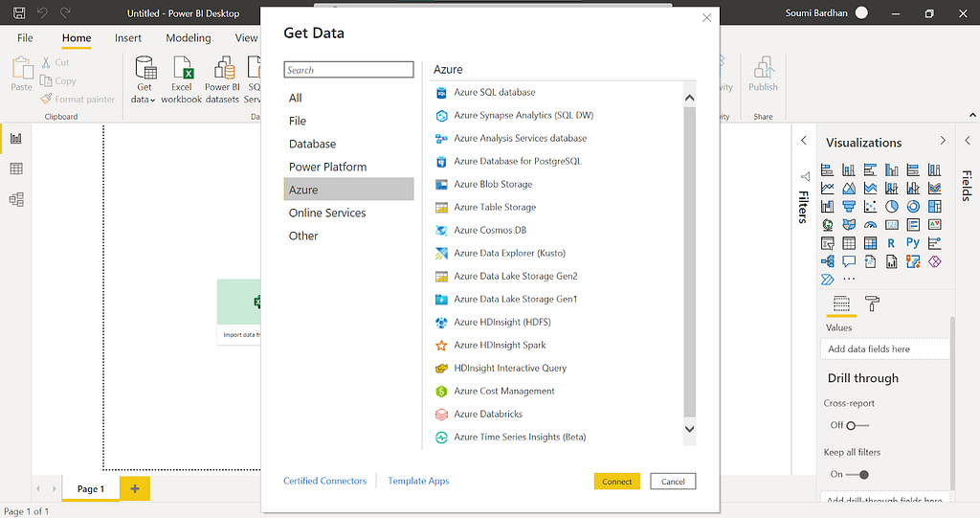This screenshot has width=980, height=518.
Task: Click the yellow Connect button
Action: coord(617,481)
